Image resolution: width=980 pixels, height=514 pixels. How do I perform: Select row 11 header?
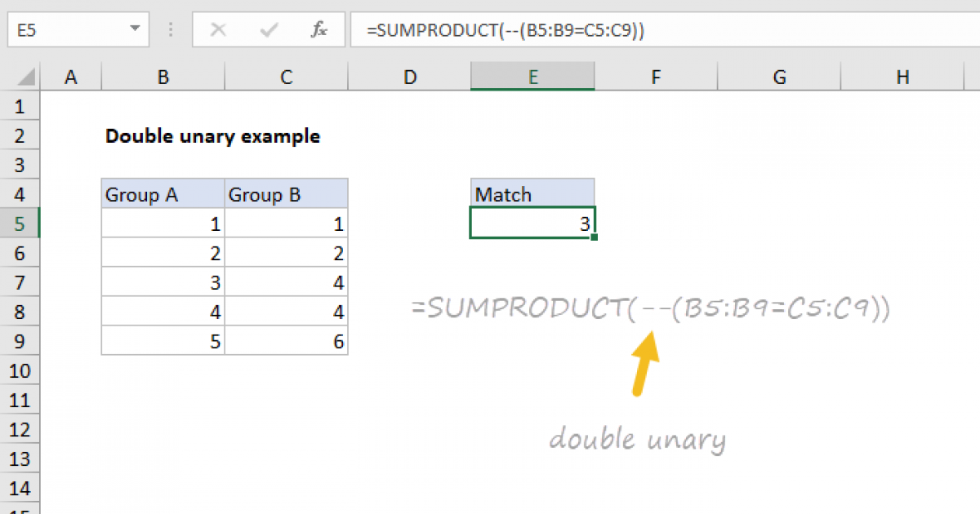(x=20, y=400)
